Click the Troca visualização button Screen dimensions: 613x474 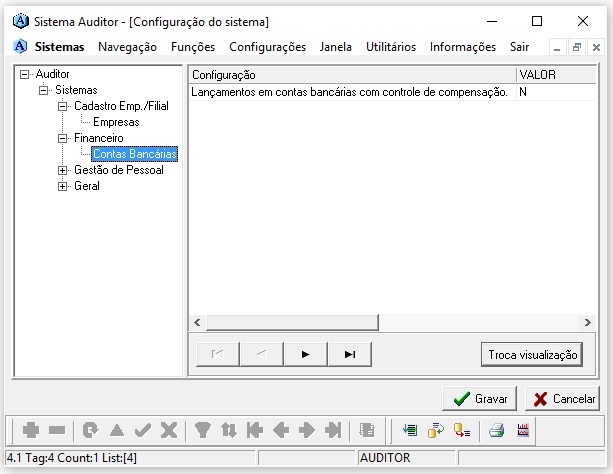(532, 354)
